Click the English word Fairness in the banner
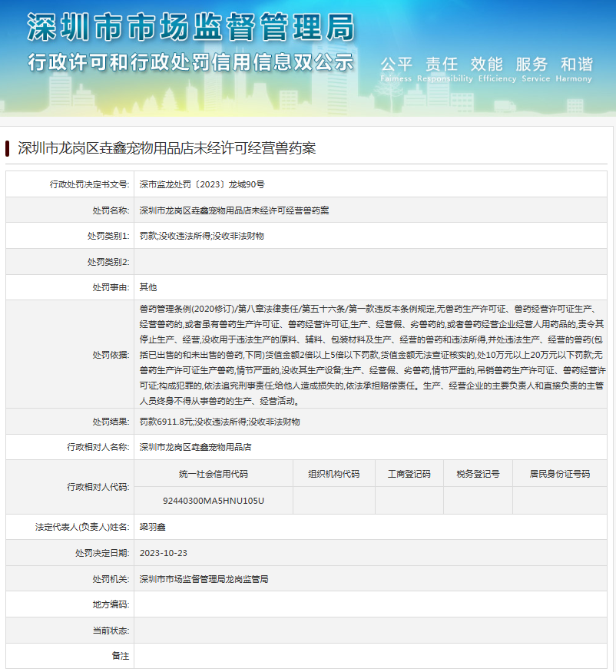Viewport: 616px width, 672px height. tap(396, 78)
